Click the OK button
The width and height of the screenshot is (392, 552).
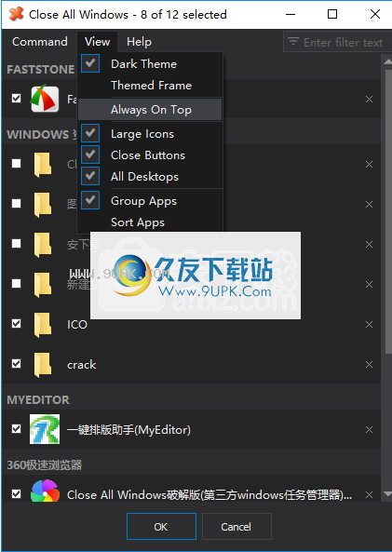[161, 527]
